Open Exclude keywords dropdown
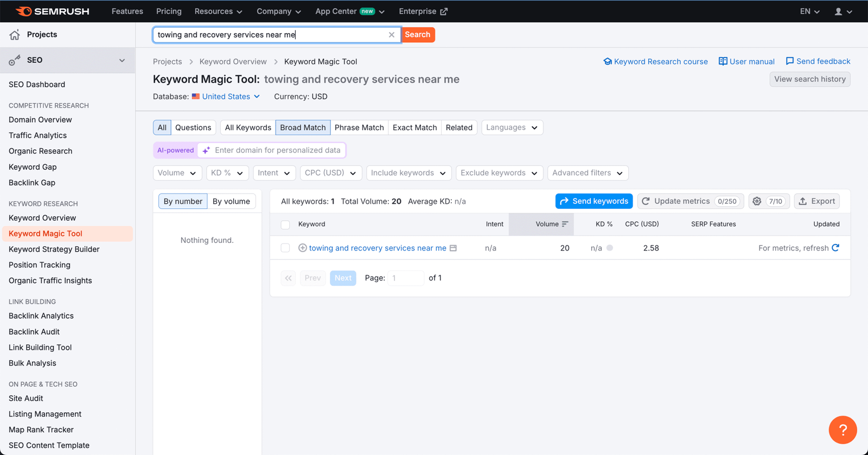 (x=500, y=173)
